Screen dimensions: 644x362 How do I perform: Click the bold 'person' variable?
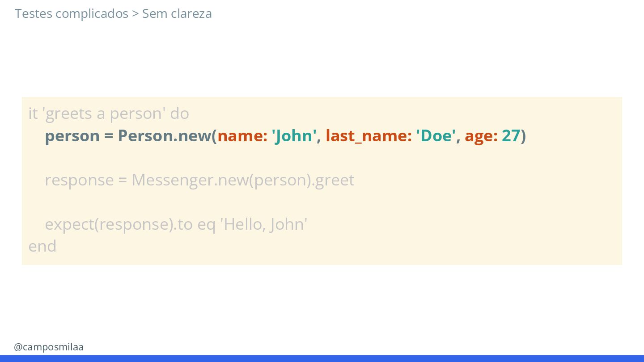(x=72, y=136)
